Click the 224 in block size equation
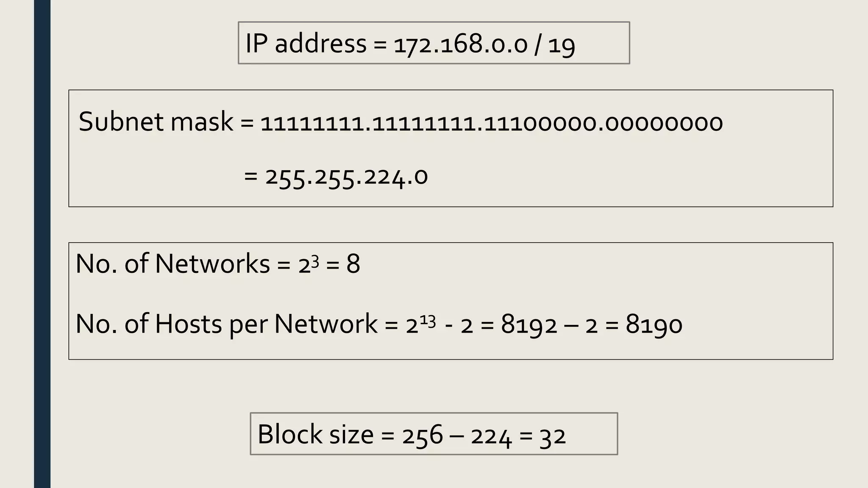Viewport: 868px width, 488px height. 491,435
